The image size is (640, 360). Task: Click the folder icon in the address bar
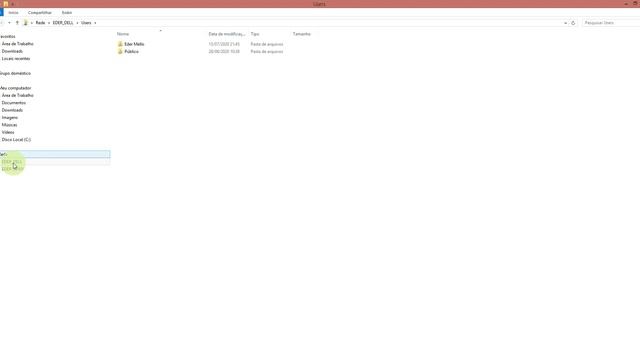[x=25, y=23]
